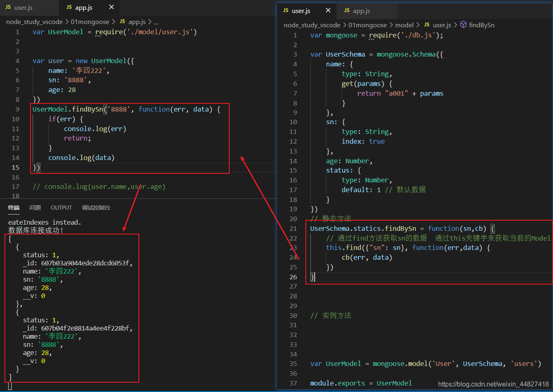The width and height of the screenshot is (553, 392).
Task: Click 'mongoose.Schema' in user.js line 3
Action: pos(406,54)
